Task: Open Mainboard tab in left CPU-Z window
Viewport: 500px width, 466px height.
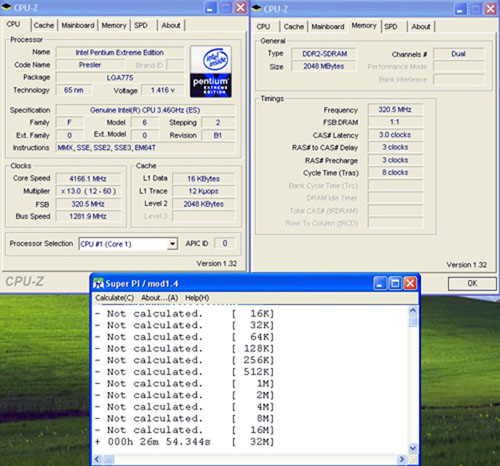Action: click(78, 25)
